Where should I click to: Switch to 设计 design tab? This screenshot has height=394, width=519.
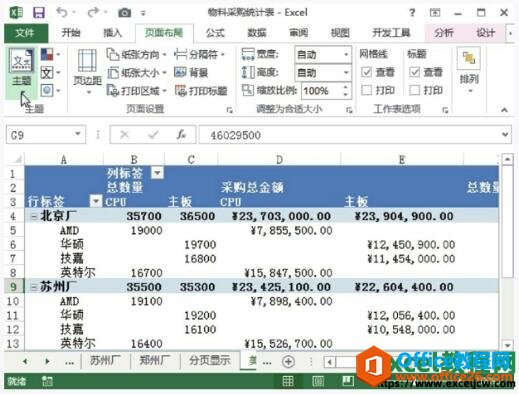[485, 33]
